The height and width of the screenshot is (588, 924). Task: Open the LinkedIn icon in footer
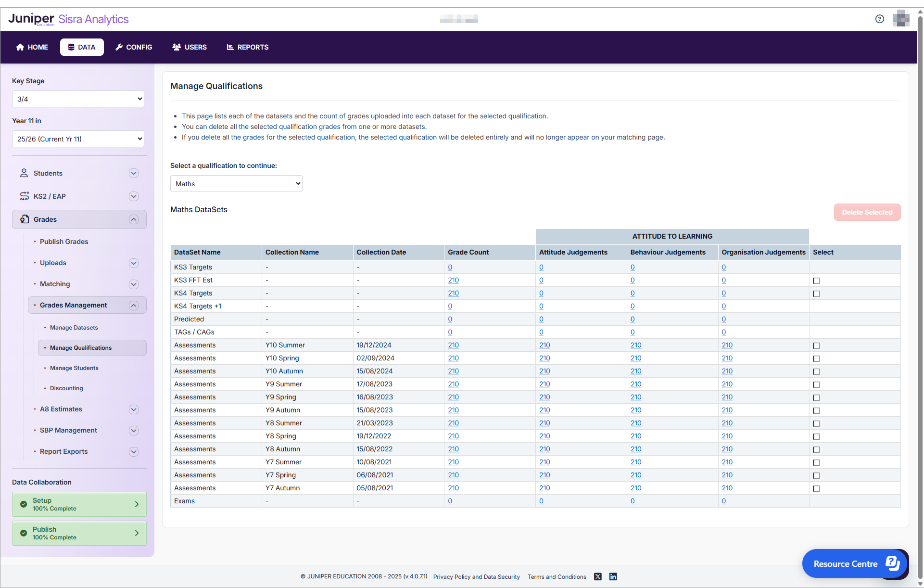[613, 576]
